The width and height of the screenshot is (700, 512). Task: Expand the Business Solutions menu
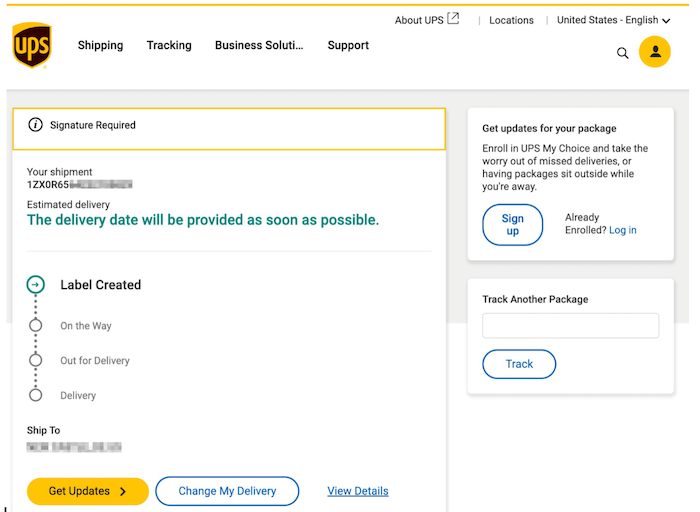tap(258, 45)
